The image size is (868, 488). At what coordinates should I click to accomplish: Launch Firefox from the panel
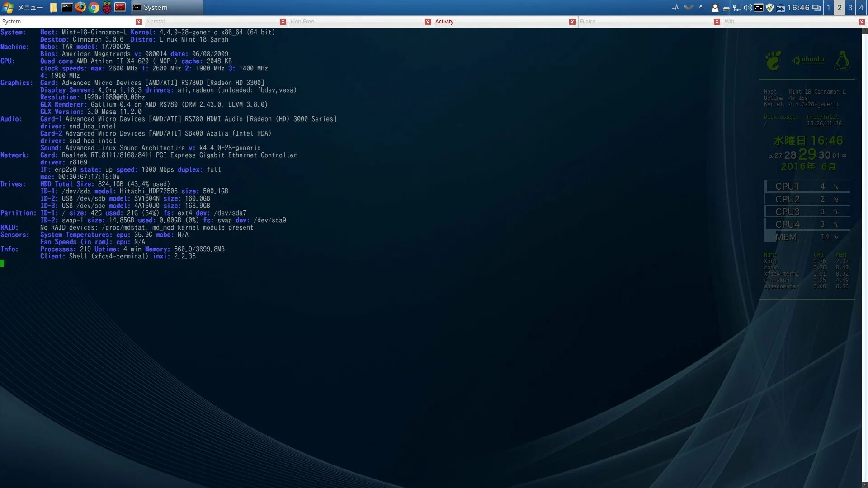[x=80, y=7]
